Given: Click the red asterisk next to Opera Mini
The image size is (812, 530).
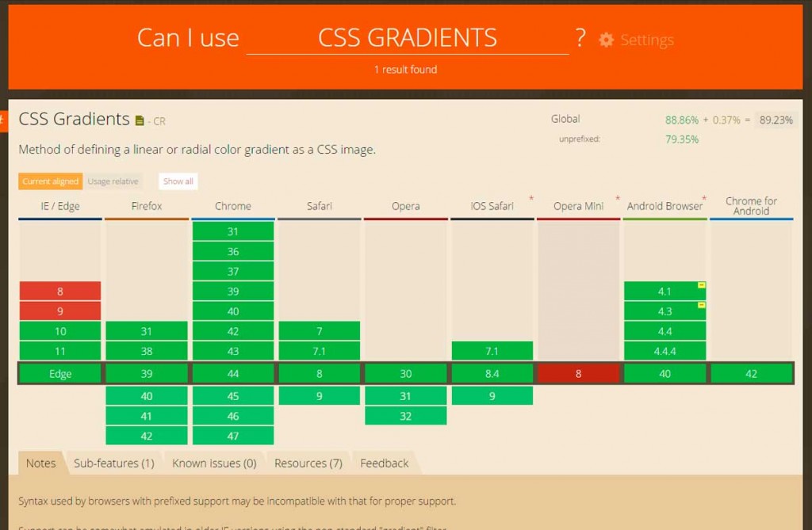Looking at the screenshot, I should coord(617,198).
